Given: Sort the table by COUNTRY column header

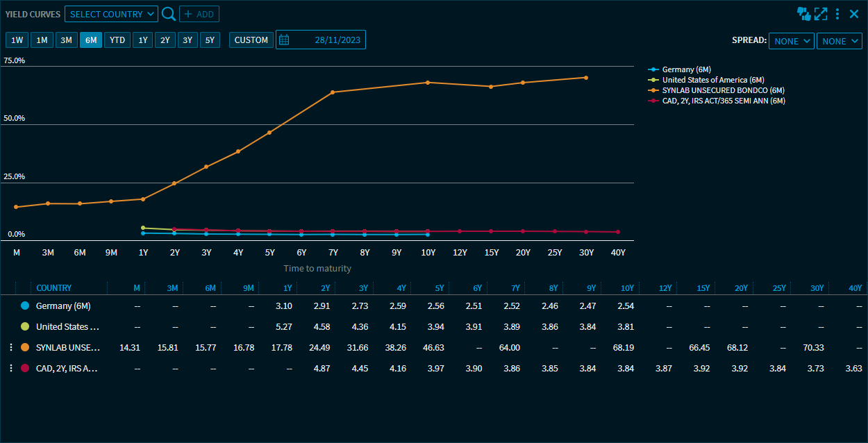Looking at the screenshot, I should pyautogui.click(x=53, y=288).
